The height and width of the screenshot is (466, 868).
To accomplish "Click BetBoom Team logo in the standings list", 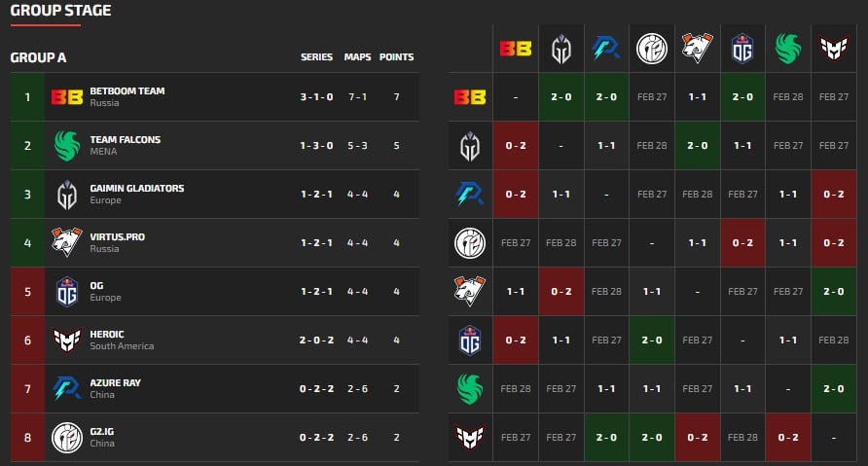I will 67,97.
